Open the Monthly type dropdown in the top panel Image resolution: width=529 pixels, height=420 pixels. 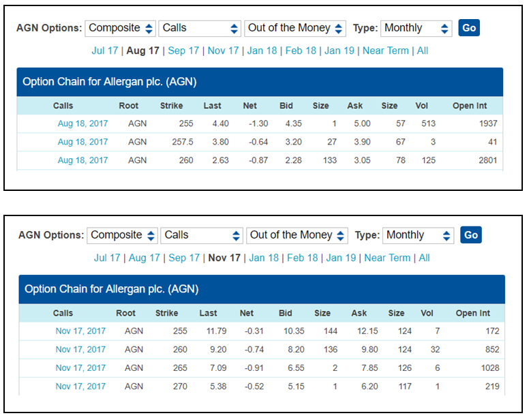[416, 28]
